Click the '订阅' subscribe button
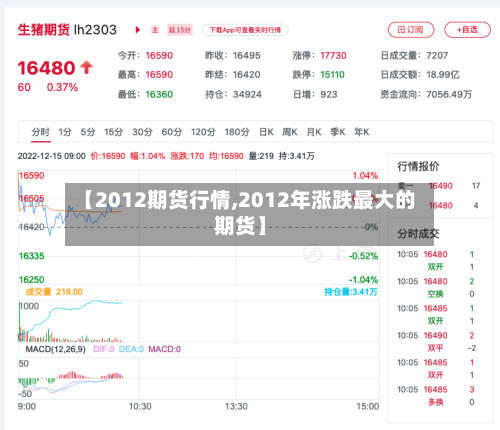 click(x=411, y=30)
